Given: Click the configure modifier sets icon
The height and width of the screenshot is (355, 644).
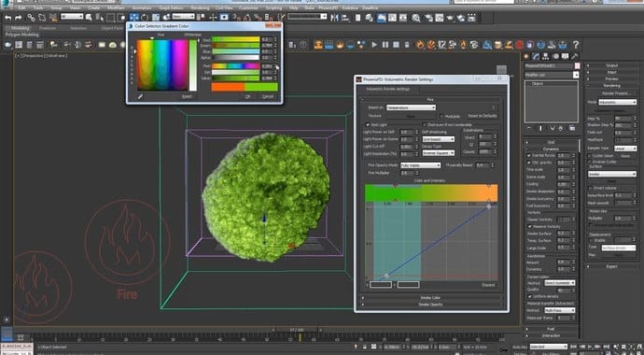Looking at the screenshot, I should coord(572,128).
